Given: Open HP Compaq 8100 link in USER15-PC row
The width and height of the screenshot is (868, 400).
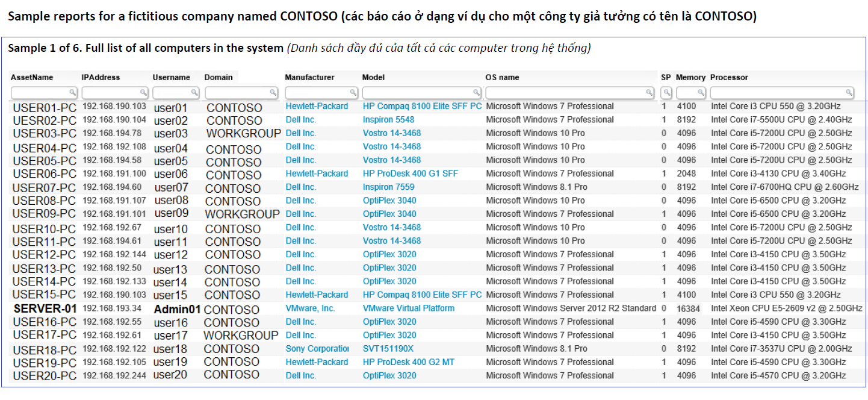Looking at the screenshot, I should pyautogui.click(x=422, y=295).
